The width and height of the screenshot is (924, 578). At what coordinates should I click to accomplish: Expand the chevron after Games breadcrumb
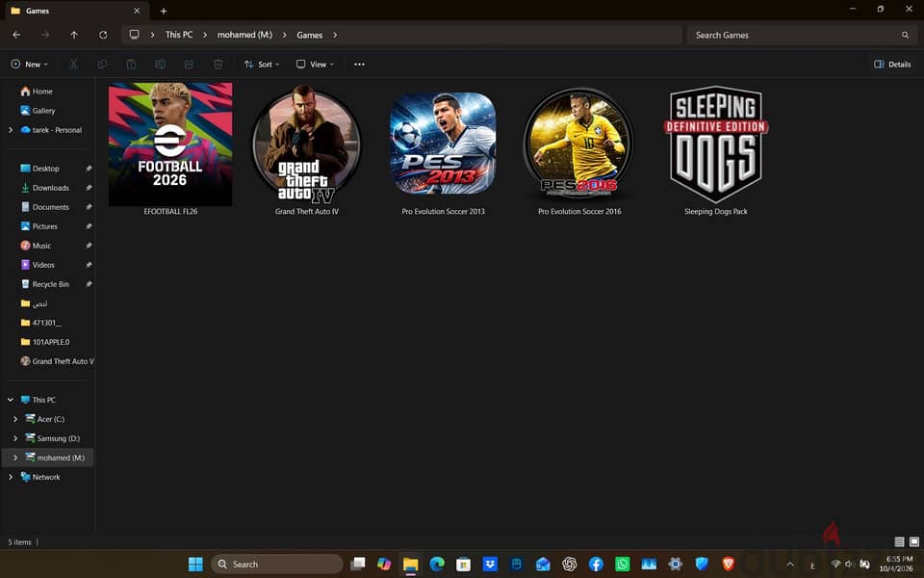(335, 35)
